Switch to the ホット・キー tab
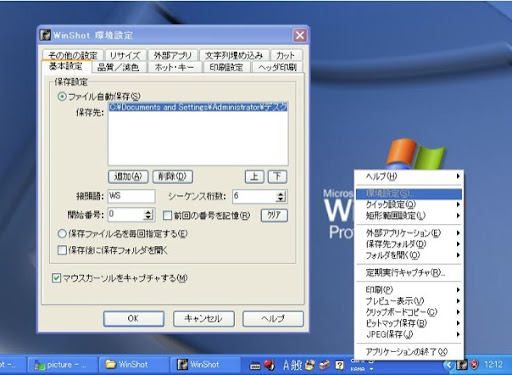Viewport: 512px width, 375px height. pos(174,67)
